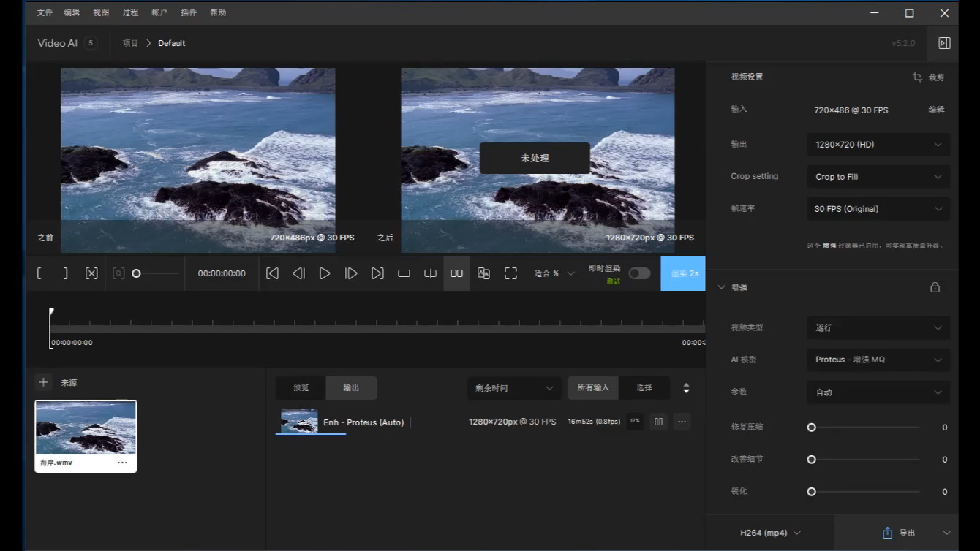Open the output resolution 1280×720 dropdown
Image resolution: width=980 pixels, height=551 pixels.
(878, 145)
